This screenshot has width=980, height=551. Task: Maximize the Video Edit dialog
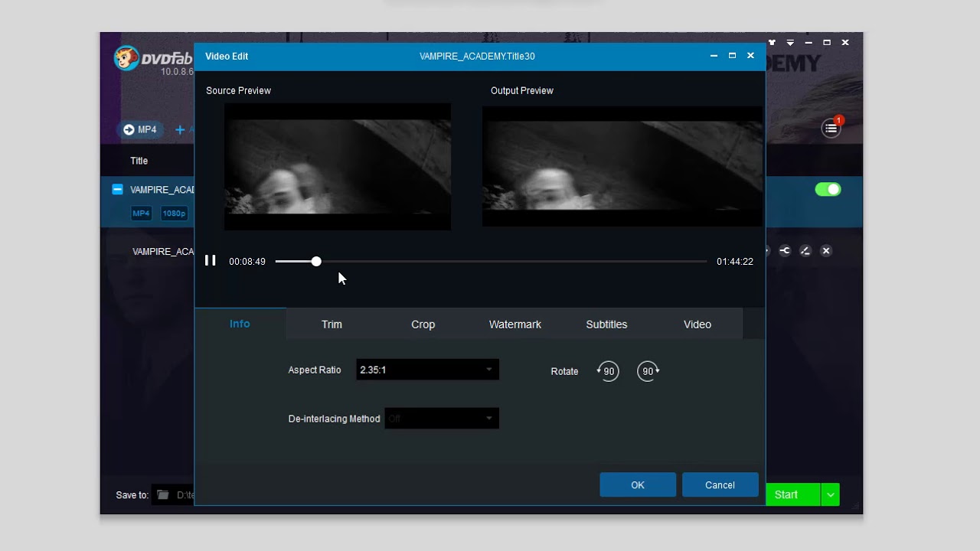(x=732, y=56)
